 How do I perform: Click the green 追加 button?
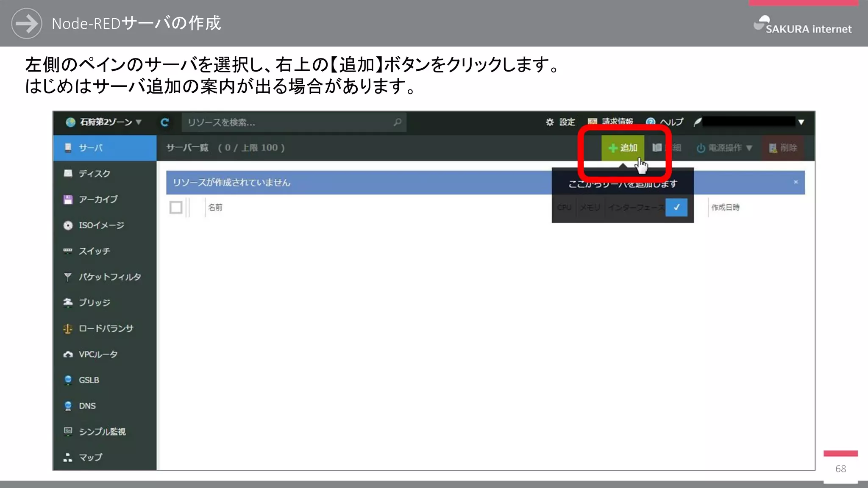pos(623,148)
